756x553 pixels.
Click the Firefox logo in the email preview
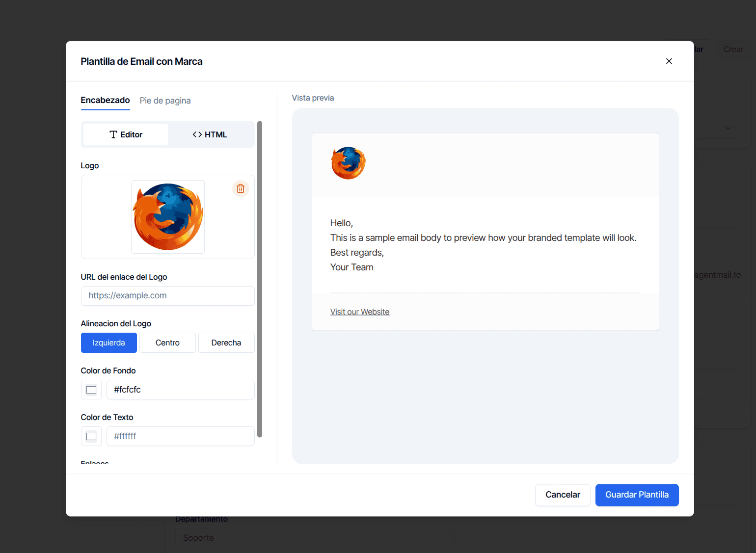click(349, 163)
